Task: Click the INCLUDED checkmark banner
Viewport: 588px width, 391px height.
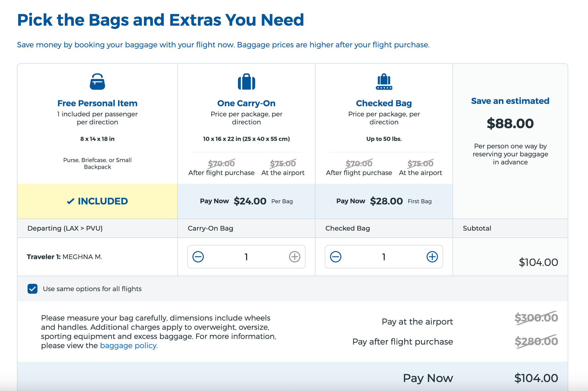Action: coord(97,201)
